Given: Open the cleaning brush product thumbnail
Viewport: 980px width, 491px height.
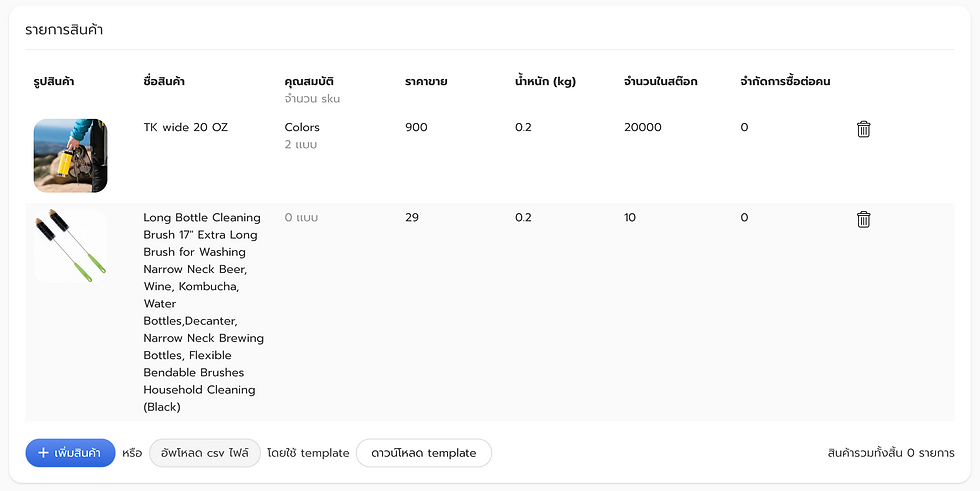Looking at the screenshot, I should [71, 246].
